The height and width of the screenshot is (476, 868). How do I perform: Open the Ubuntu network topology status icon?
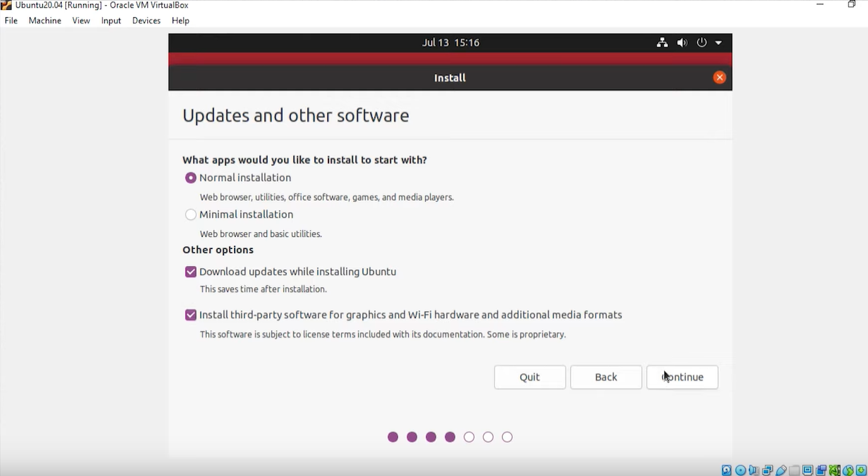(x=662, y=42)
